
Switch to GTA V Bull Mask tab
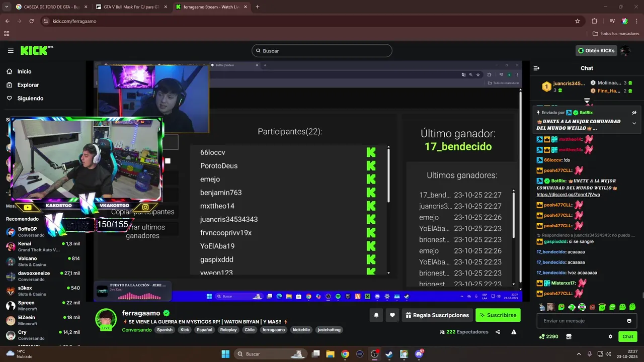coord(131,7)
